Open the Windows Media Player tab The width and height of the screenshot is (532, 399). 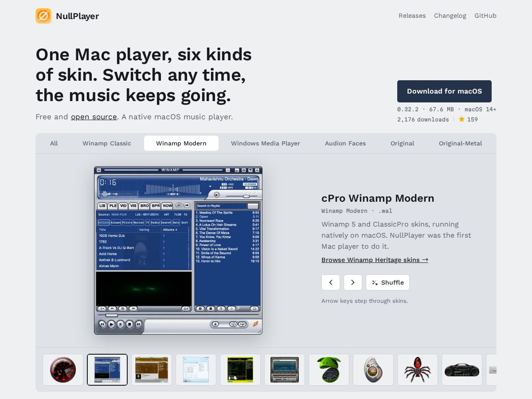(266, 143)
